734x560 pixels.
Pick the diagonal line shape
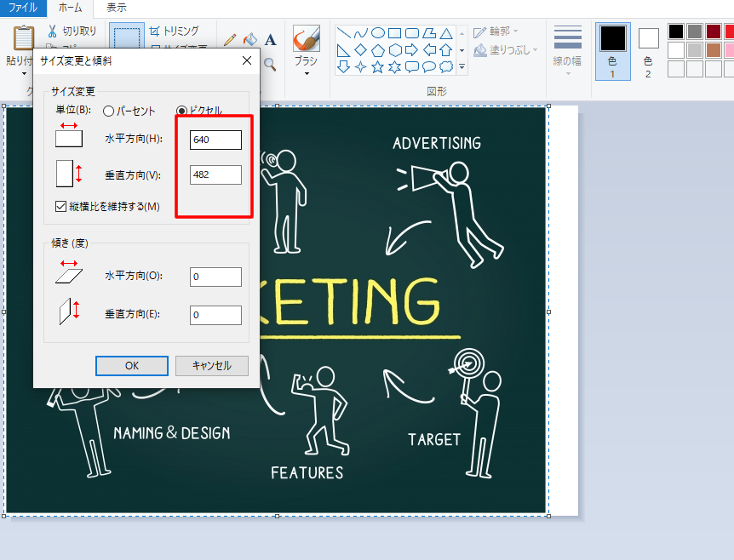point(343,33)
